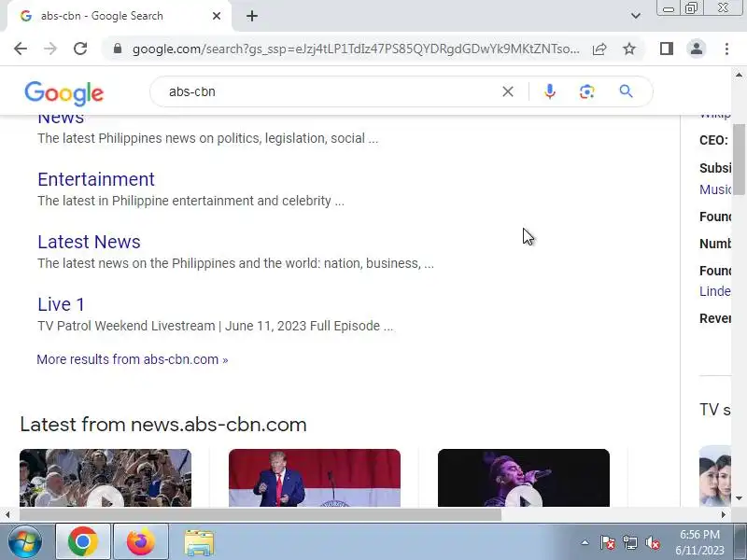This screenshot has height=560, width=747.
Task: Go back to the previous page
Action: click(21, 49)
